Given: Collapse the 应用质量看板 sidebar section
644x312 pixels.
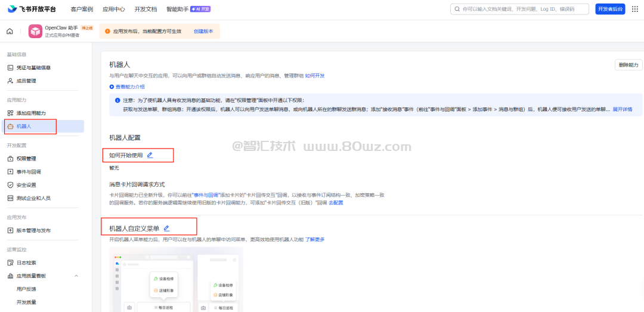Looking at the screenshot, I should point(76,276).
